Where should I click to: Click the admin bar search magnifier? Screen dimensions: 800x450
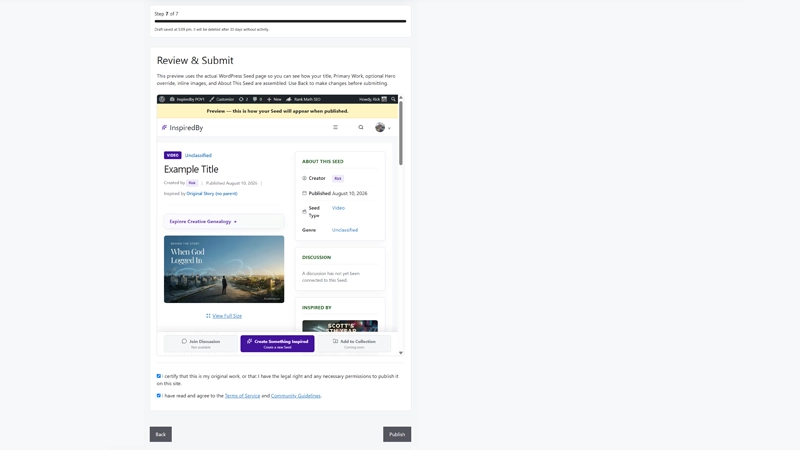393,99
